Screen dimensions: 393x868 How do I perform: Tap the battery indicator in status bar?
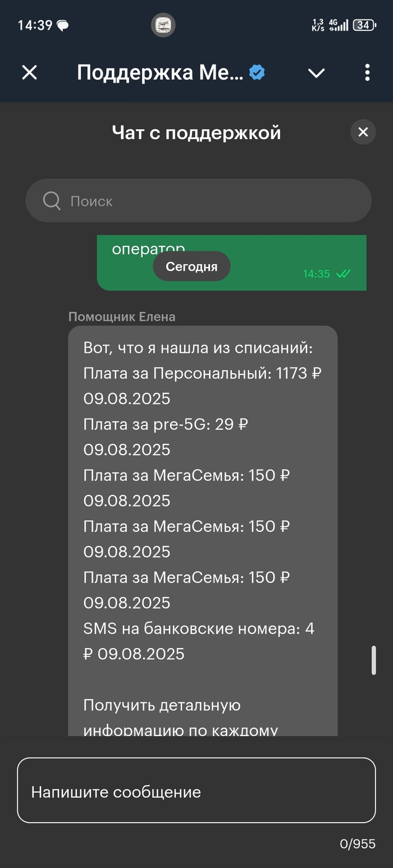coord(364,25)
